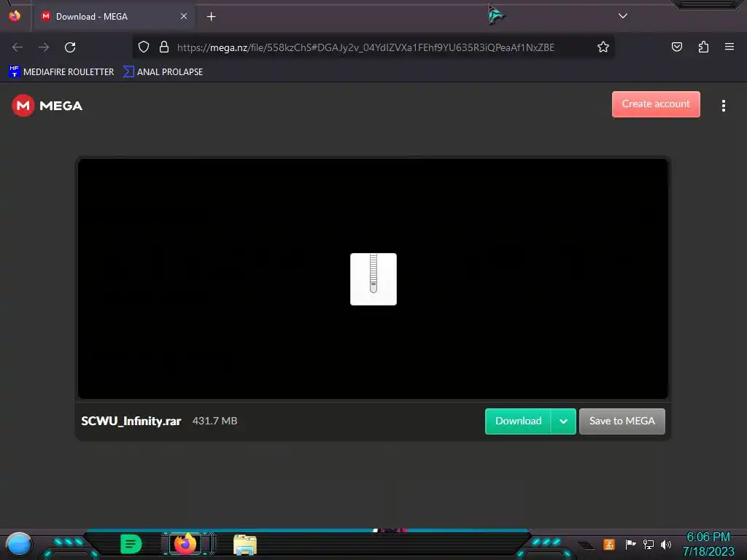Open File Explorer from taskbar

point(245,545)
